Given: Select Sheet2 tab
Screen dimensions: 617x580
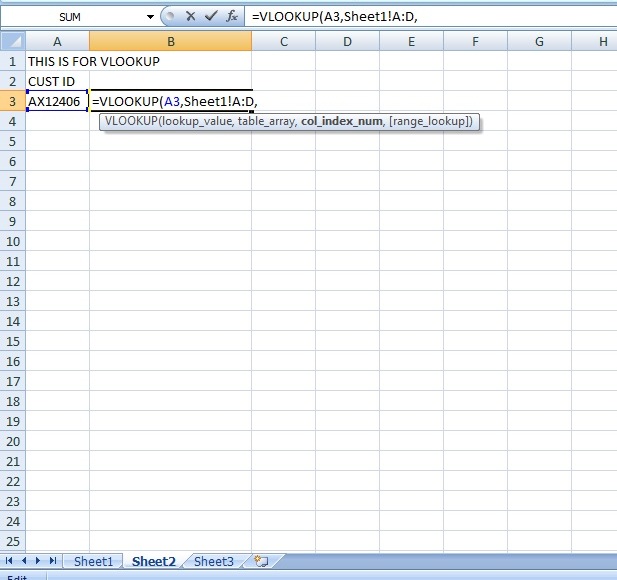Looking at the screenshot, I should tap(153, 561).
